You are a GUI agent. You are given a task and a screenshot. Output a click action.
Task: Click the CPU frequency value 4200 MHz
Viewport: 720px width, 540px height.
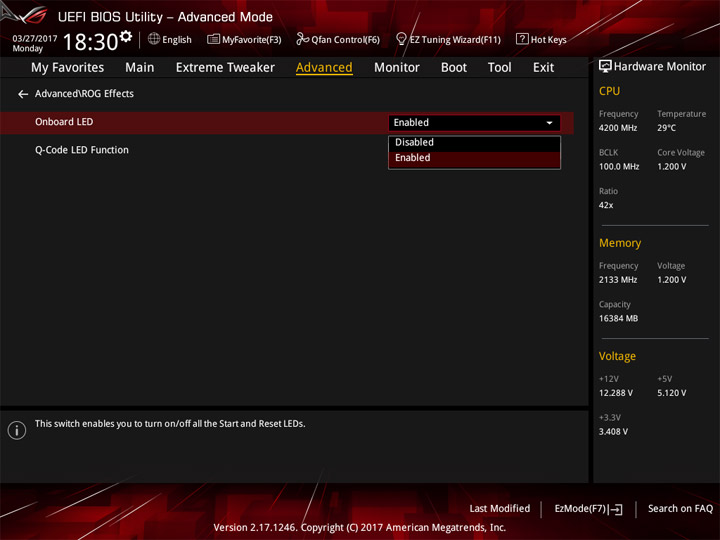618,128
